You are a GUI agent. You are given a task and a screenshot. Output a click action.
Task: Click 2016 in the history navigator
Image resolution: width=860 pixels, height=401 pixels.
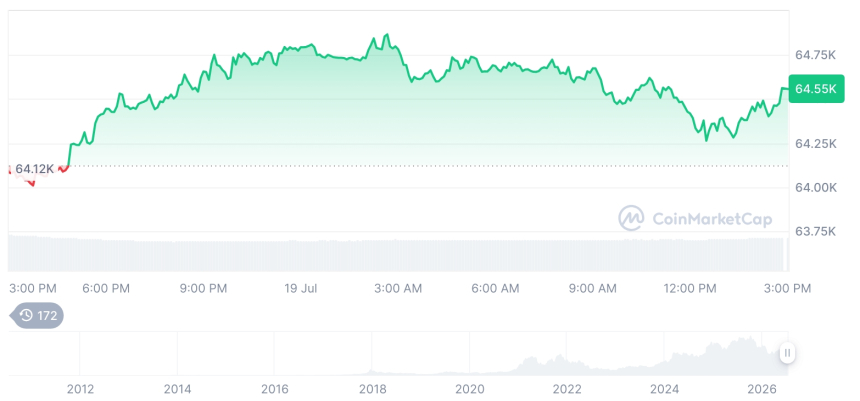pos(275,389)
